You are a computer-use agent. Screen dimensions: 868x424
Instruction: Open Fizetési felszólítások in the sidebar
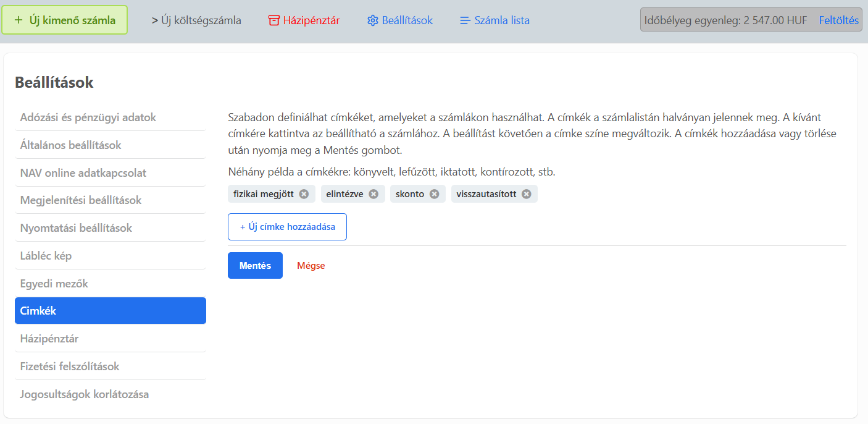[70, 367]
